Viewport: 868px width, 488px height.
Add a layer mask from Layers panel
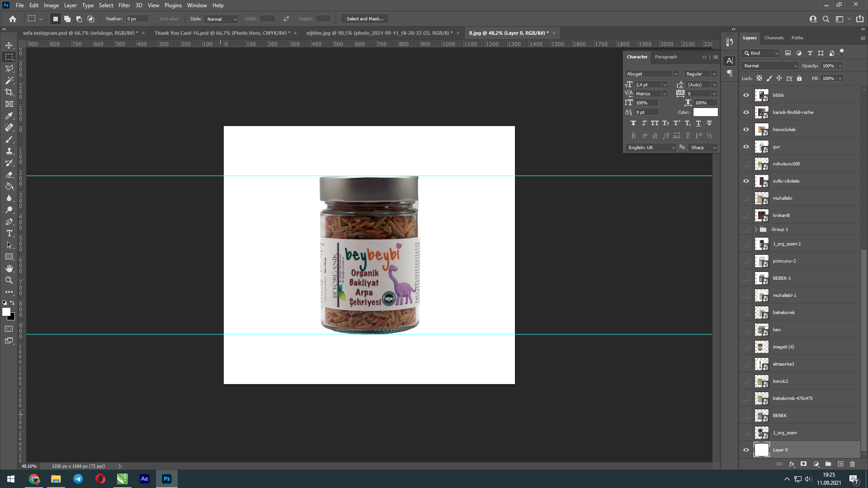click(803, 464)
